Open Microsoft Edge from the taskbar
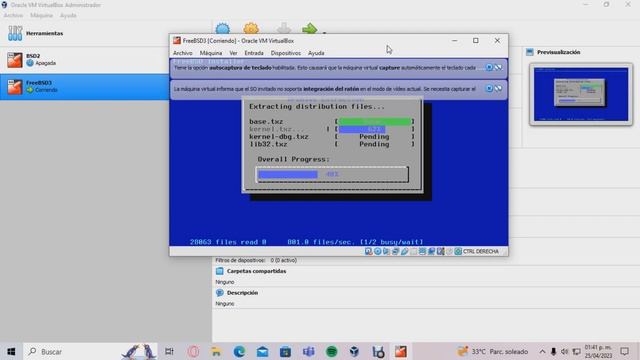Image resolution: width=640 pixels, height=360 pixels. [239, 351]
